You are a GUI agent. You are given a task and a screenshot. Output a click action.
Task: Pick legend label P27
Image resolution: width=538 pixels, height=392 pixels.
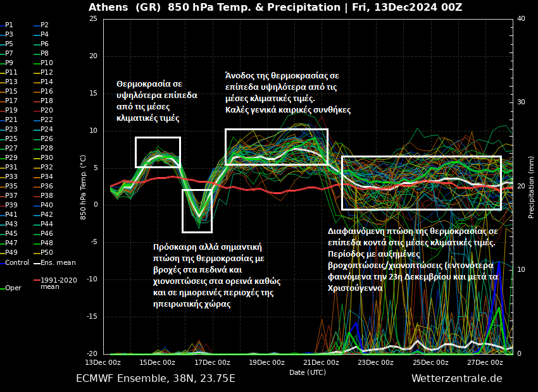pos(9,148)
